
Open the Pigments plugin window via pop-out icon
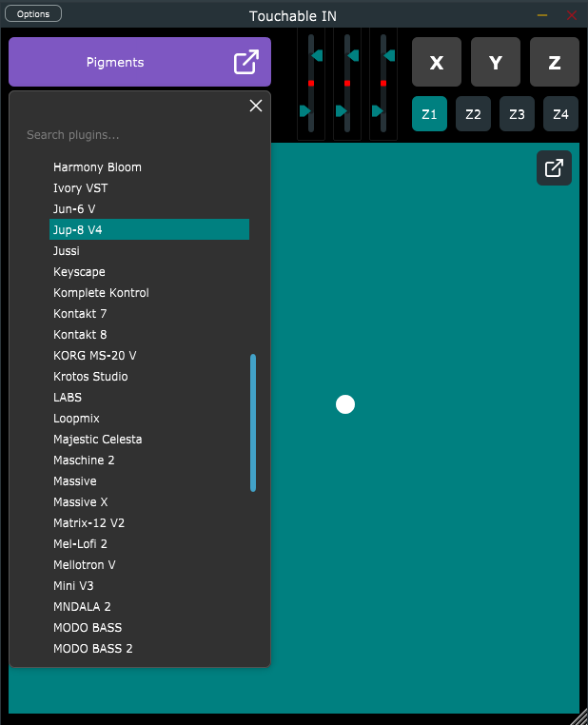pyautogui.click(x=245, y=63)
